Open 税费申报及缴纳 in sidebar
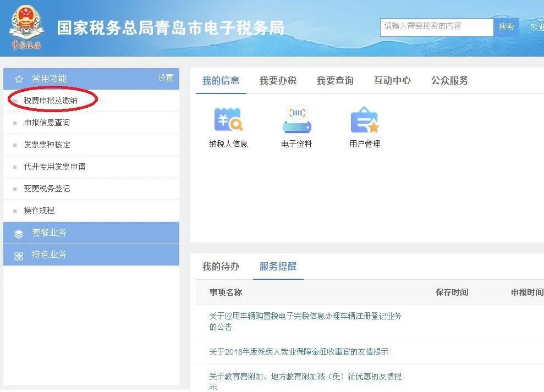The image size is (544, 392). pyautogui.click(x=91, y=101)
